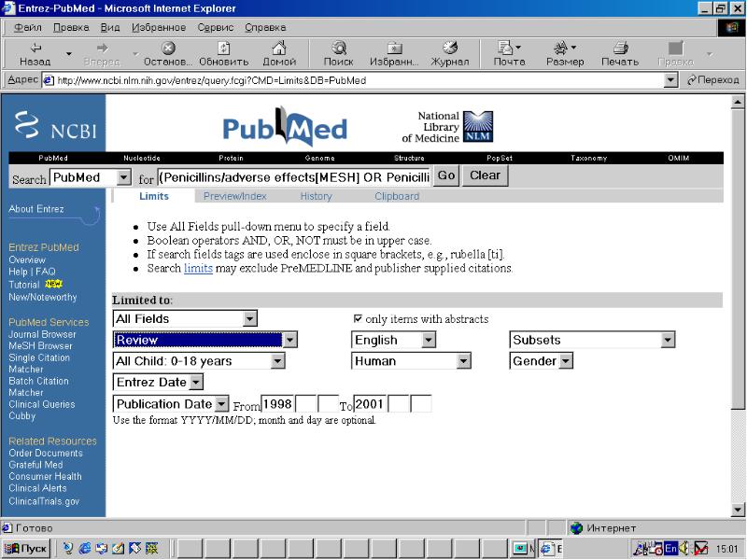
Task: Open the Вид menu
Action: 110,28
